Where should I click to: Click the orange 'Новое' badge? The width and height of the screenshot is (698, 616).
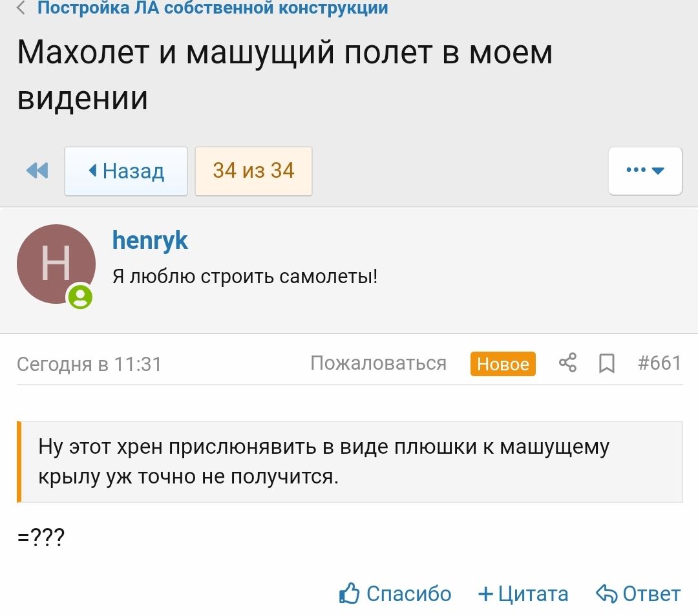(x=503, y=364)
